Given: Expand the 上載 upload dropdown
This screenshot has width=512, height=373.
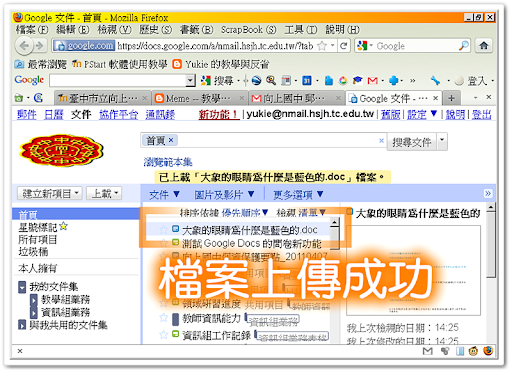Looking at the screenshot, I should tap(104, 193).
